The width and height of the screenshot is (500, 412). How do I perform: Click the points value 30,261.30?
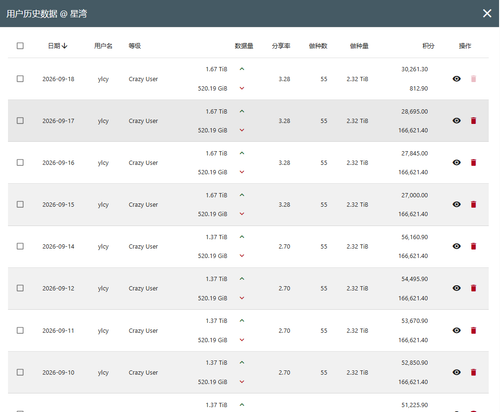coord(415,69)
